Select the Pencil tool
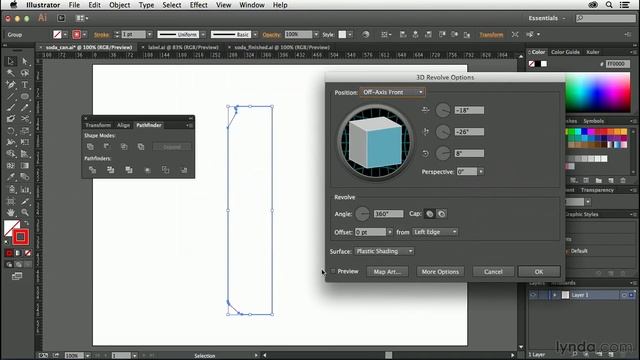The height and width of the screenshot is (360, 640). coord(25,108)
